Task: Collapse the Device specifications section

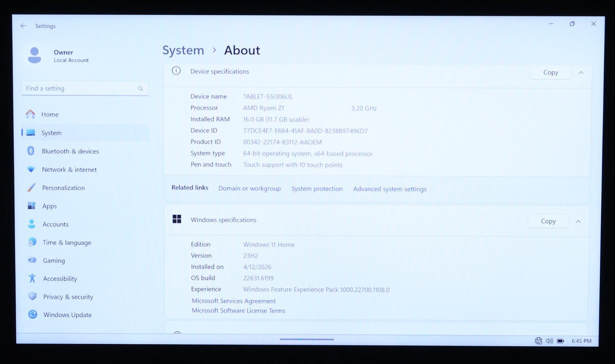Action: (581, 73)
